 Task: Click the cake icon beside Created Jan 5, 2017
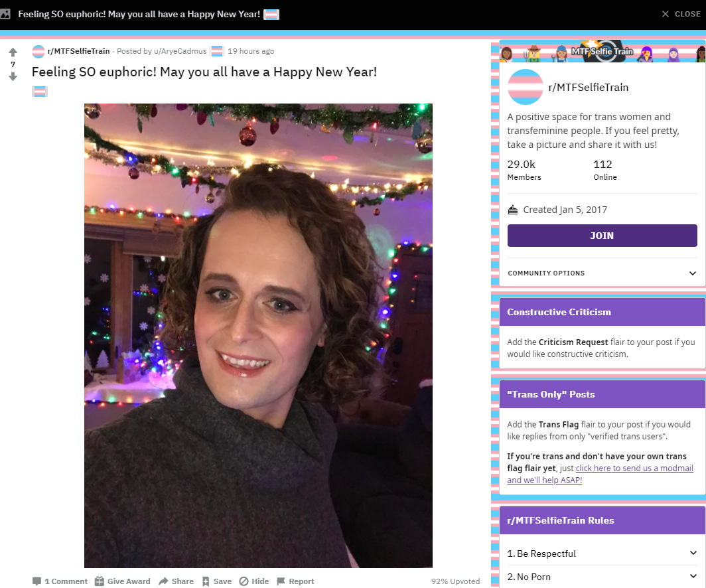coord(512,210)
